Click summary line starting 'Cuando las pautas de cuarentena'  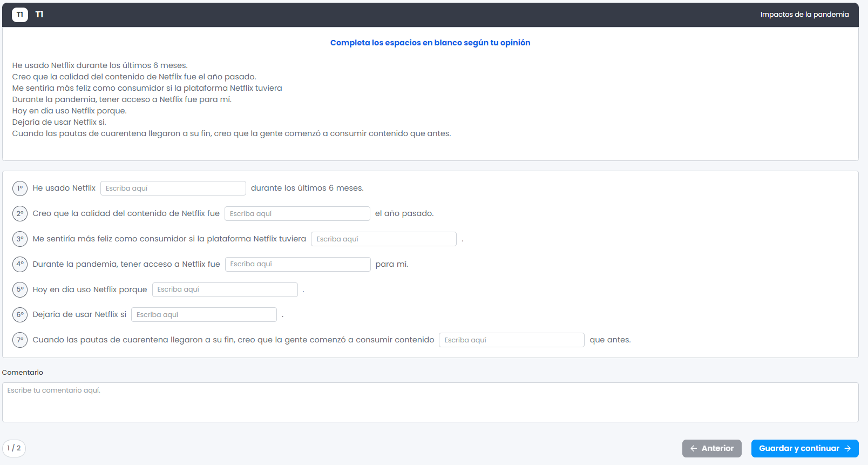coord(232,133)
